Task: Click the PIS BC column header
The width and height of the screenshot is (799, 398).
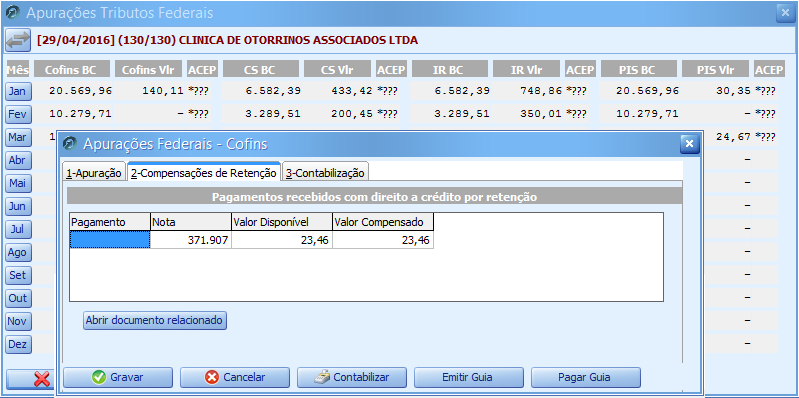Action: [638, 70]
